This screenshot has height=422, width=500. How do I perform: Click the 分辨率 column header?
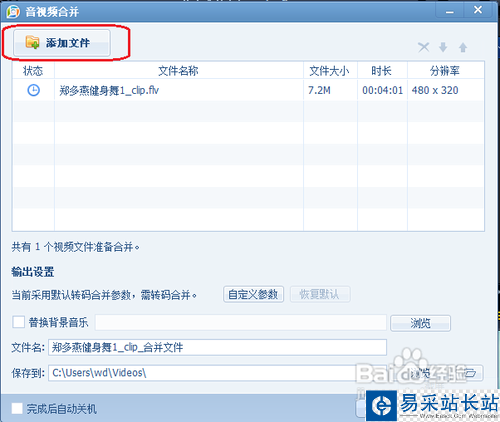(x=445, y=71)
